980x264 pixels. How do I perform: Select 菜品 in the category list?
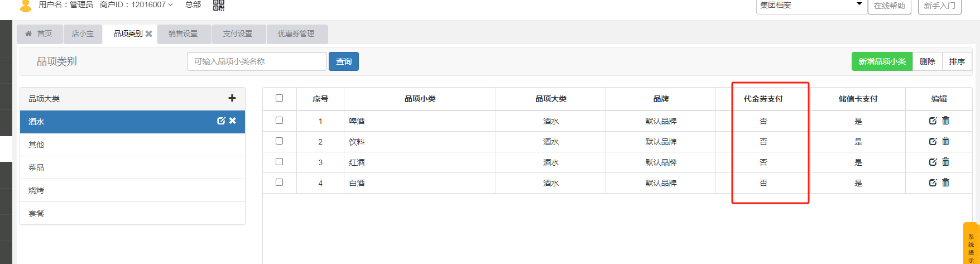(x=37, y=167)
